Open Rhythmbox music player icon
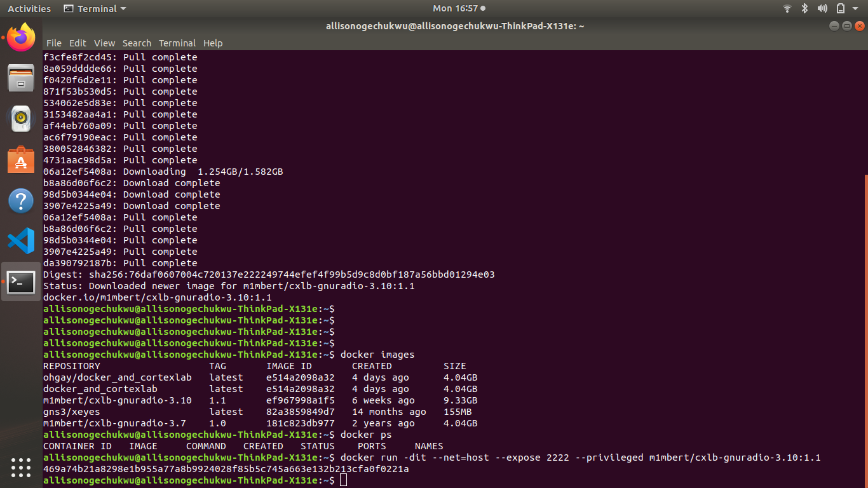Screen dimensions: 868x488 [x=21, y=118]
